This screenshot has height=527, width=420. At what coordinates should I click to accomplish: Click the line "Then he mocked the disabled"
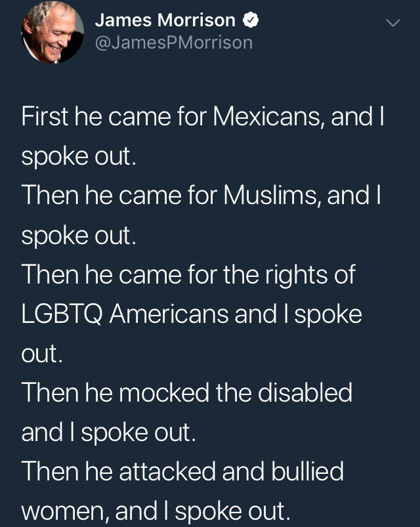pyautogui.click(x=186, y=392)
